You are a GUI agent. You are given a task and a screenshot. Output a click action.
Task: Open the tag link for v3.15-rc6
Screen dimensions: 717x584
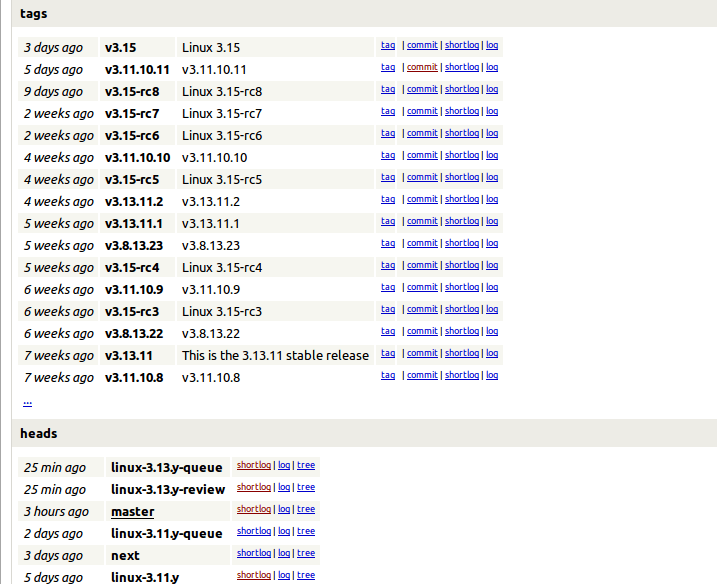tap(388, 133)
